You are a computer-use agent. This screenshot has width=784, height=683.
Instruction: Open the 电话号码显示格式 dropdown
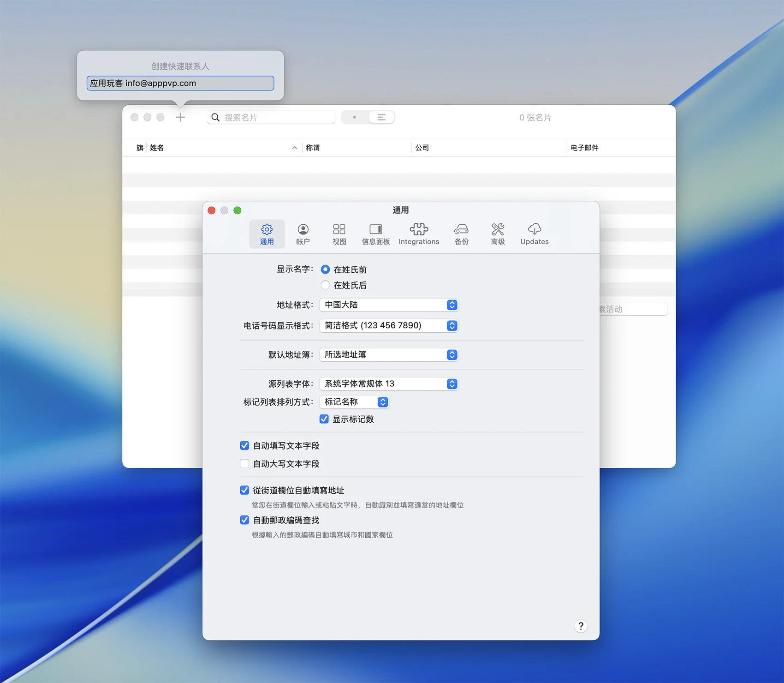(388, 326)
